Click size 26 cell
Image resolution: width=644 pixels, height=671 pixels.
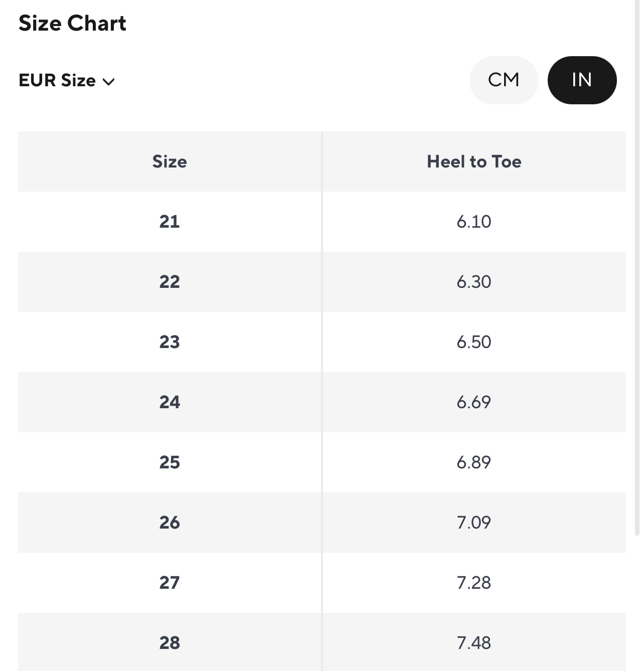pyautogui.click(x=170, y=523)
